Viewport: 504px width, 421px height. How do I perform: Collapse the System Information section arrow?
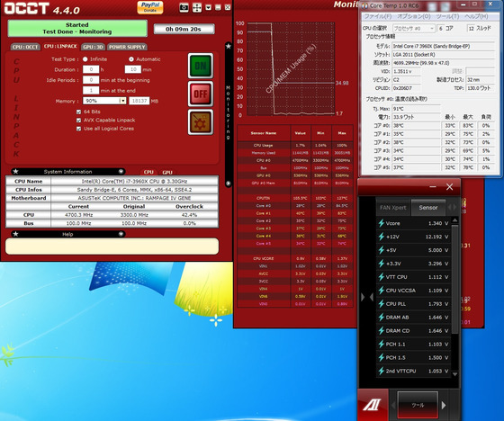coord(121,172)
